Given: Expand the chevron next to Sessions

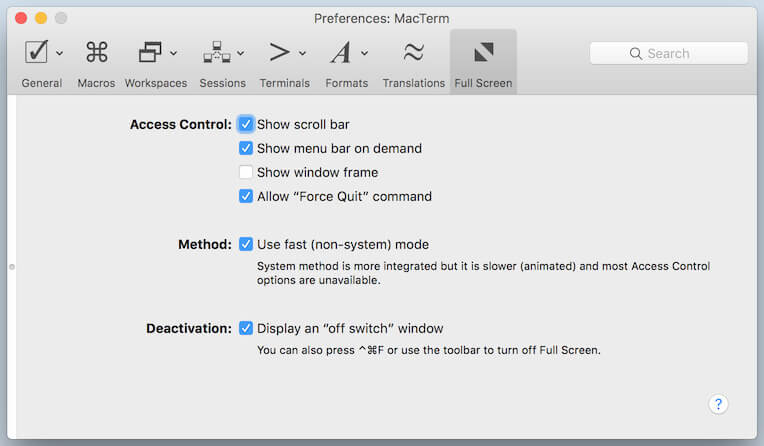Looking at the screenshot, I should (240, 53).
